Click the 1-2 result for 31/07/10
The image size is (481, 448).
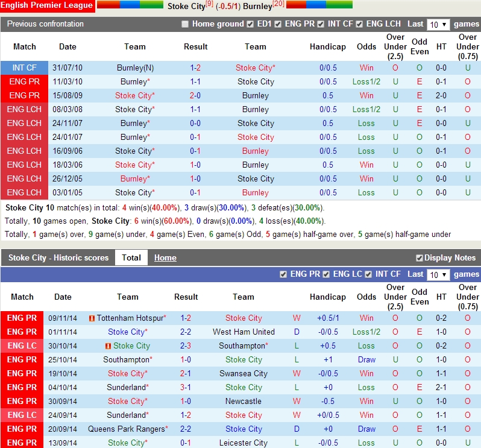[195, 68]
